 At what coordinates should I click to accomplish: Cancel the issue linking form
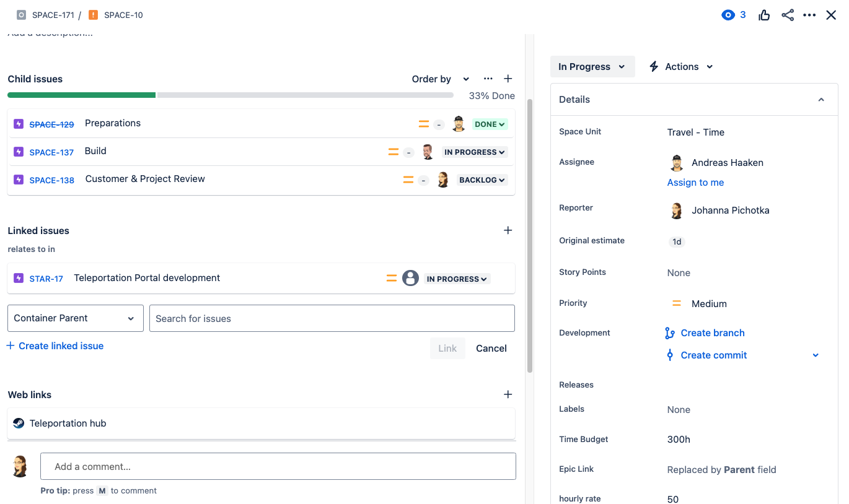click(x=491, y=348)
